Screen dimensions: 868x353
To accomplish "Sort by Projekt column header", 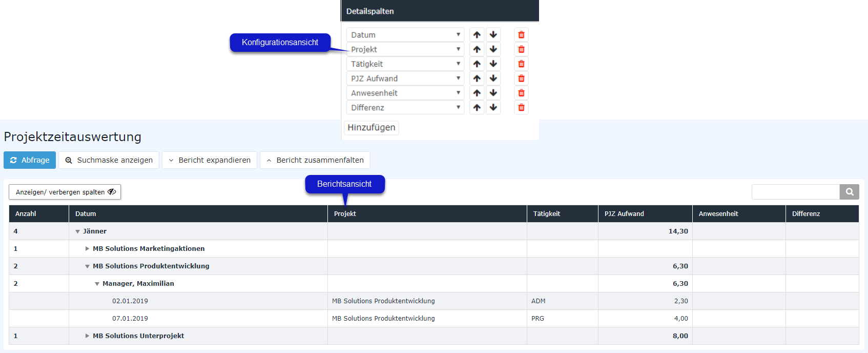I will tap(345, 214).
